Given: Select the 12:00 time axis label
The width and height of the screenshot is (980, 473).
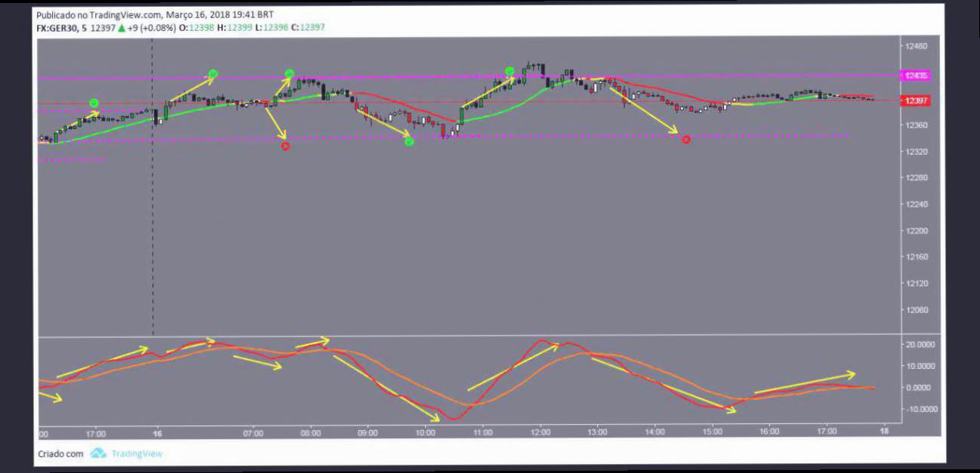Looking at the screenshot, I should pyautogui.click(x=540, y=433).
